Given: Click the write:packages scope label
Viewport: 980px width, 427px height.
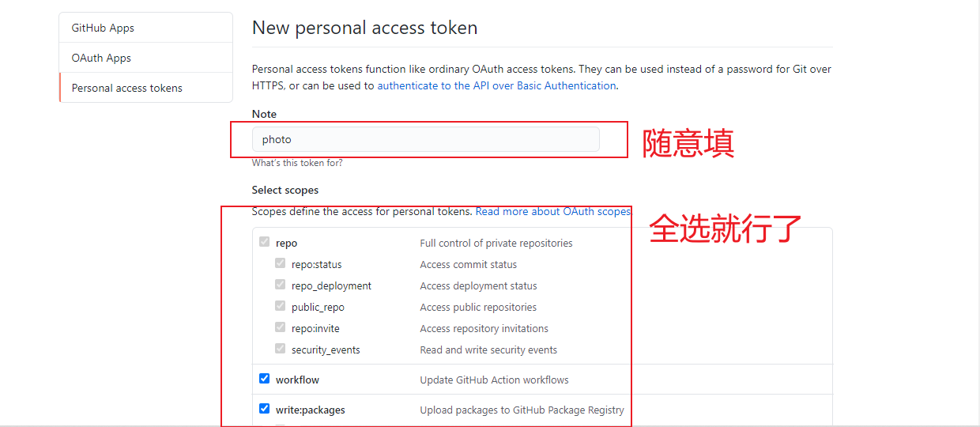Looking at the screenshot, I should tap(311, 410).
